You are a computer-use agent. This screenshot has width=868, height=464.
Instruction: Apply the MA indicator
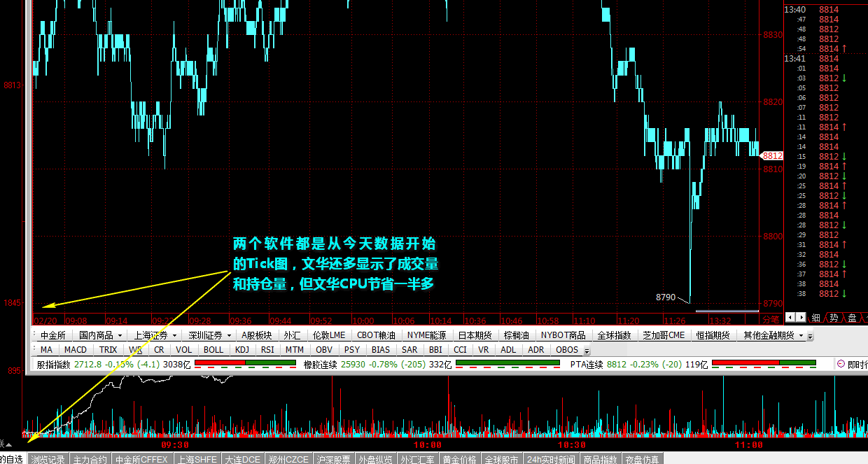(46, 349)
